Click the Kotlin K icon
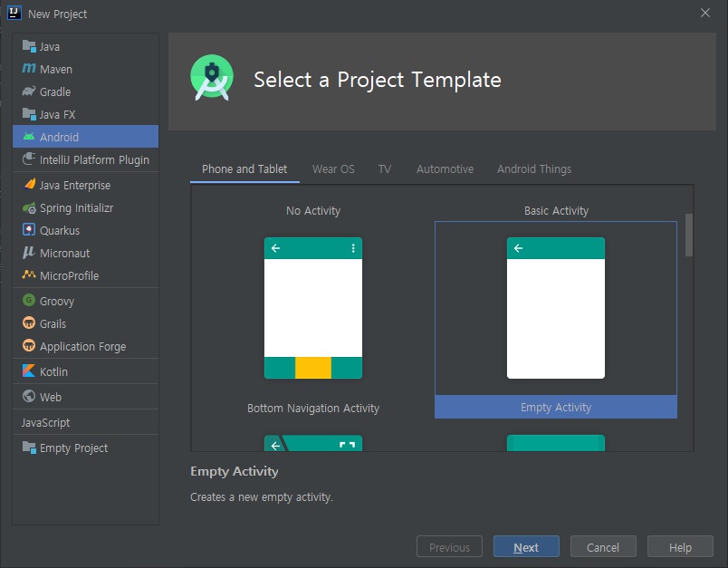 coord(29,371)
